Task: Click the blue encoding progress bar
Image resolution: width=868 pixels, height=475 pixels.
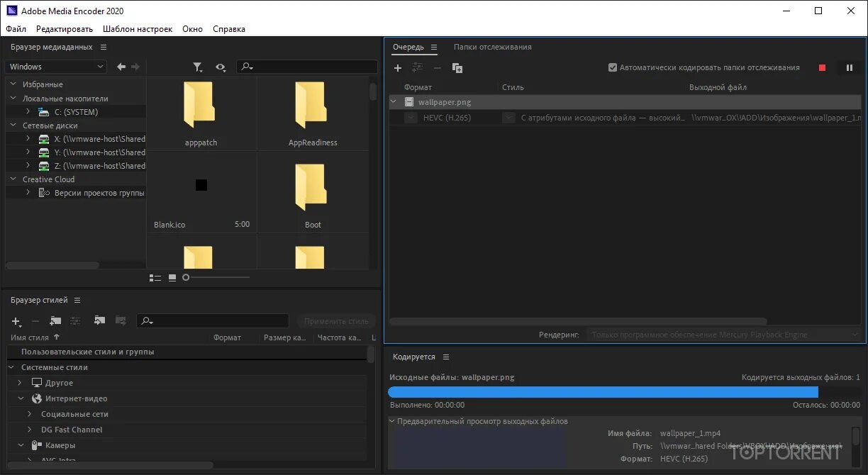Action: coord(603,392)
